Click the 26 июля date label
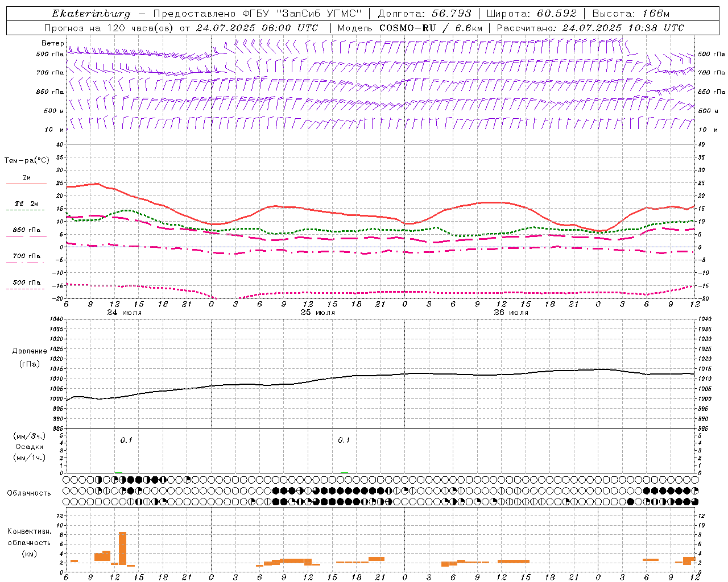 511,313
